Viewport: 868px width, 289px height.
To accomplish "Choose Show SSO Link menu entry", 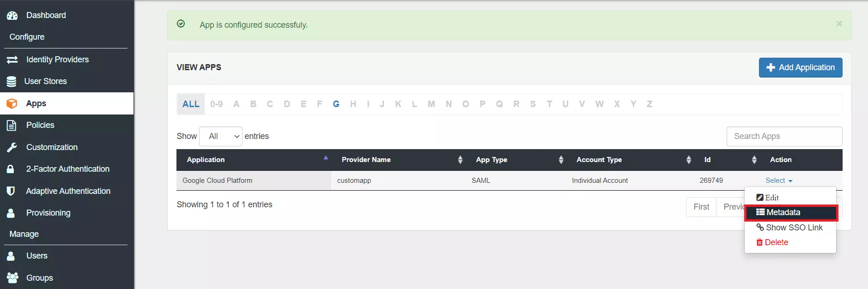I will (x=790, y=228).
